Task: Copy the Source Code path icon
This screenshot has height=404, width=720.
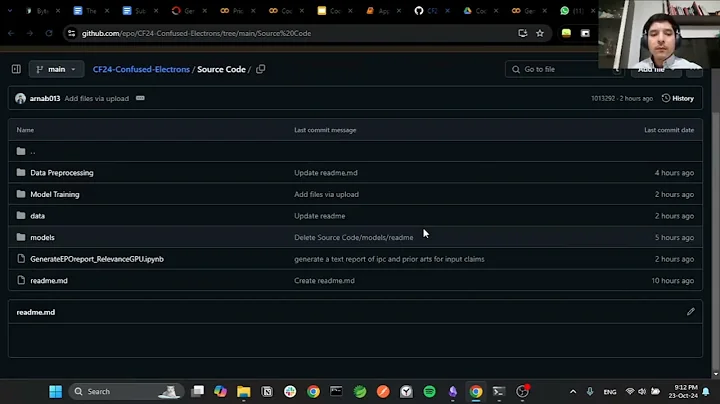Action: [x=260, y=69]
